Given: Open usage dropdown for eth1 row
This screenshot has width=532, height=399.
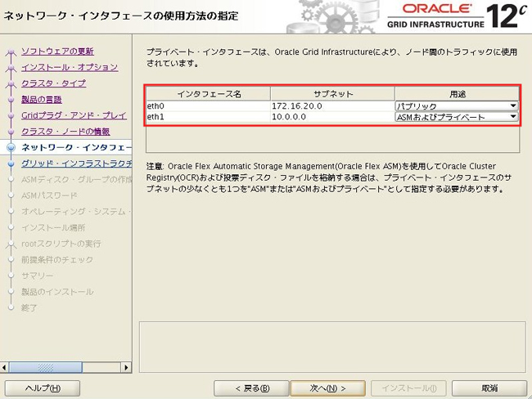Looking at the screenshot, I should (457, 117).
